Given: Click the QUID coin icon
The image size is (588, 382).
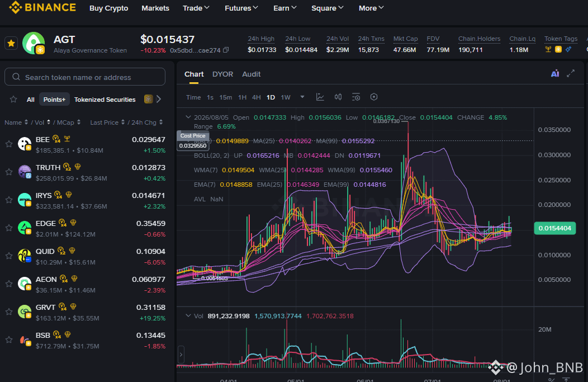Looking at the screenshot, I should (x=25, y=256).
